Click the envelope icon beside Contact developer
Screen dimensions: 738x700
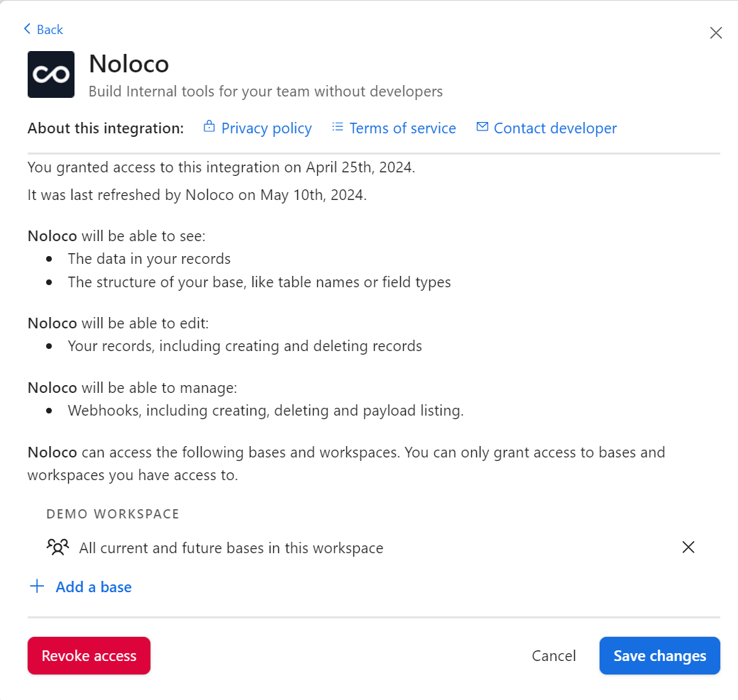coord(483,127)
